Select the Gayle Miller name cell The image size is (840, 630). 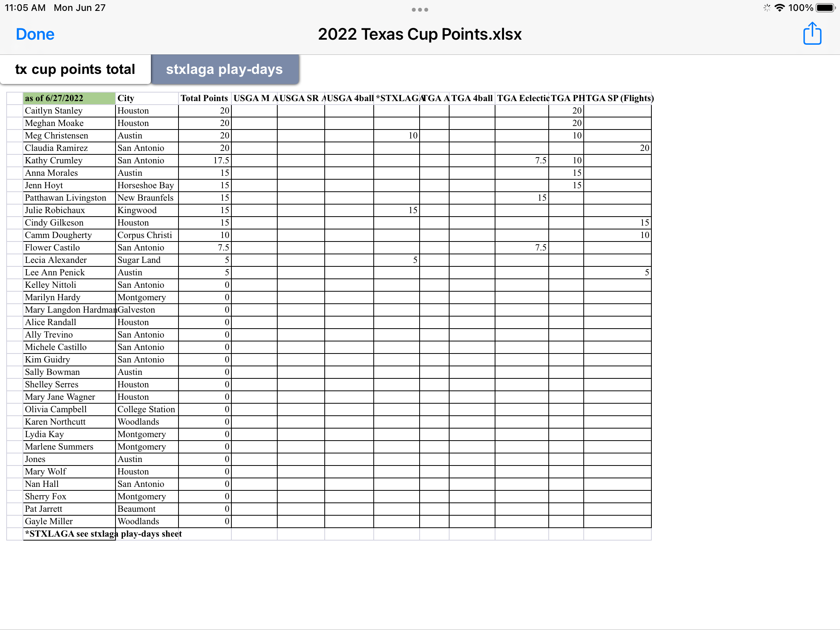(x=69, y=521)
